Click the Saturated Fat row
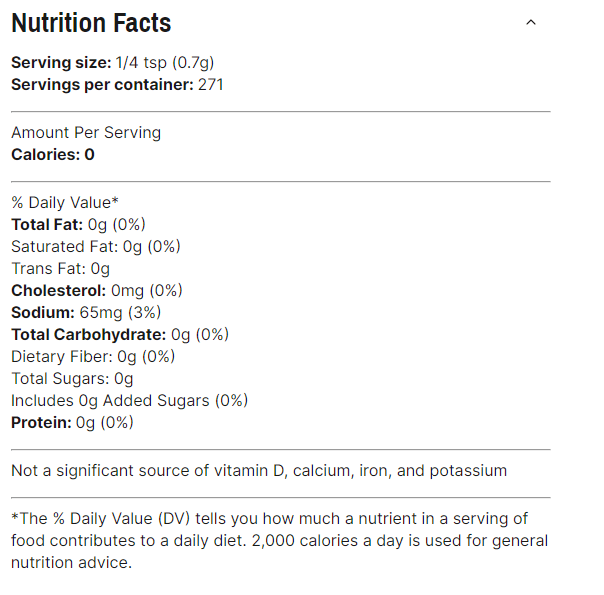The width and height of the screenshot is (604, 595). click(96, 247)
